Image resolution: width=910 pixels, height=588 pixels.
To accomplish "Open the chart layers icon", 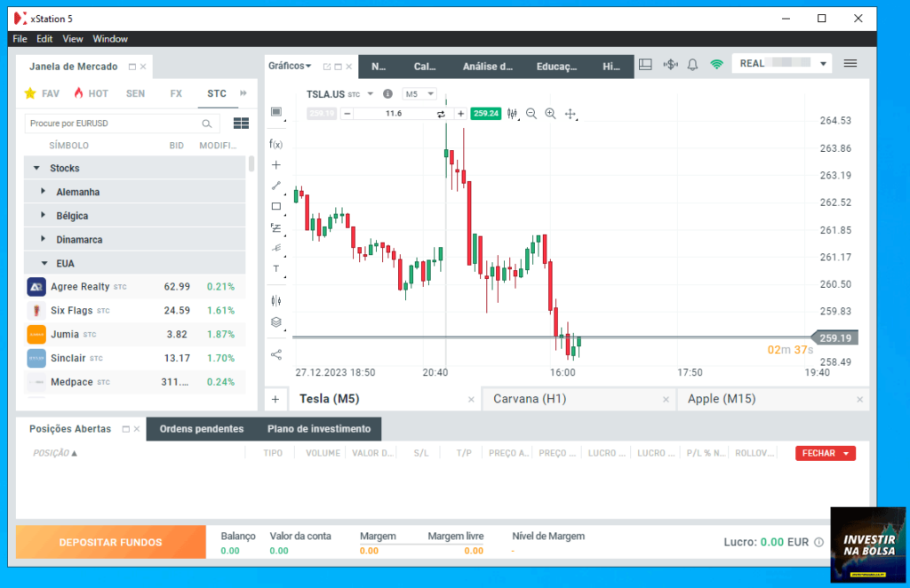I will [x=276, y=322].
